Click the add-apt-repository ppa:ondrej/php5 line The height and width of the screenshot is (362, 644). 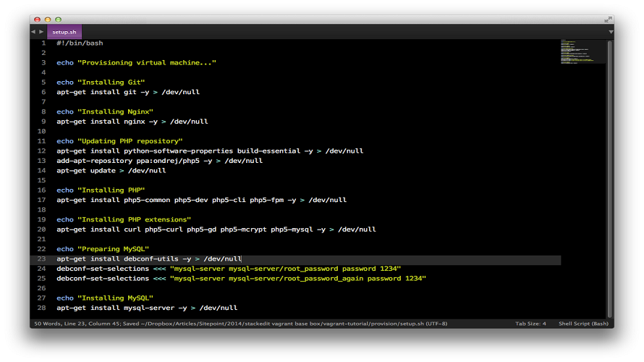click(x=159, y=161)
